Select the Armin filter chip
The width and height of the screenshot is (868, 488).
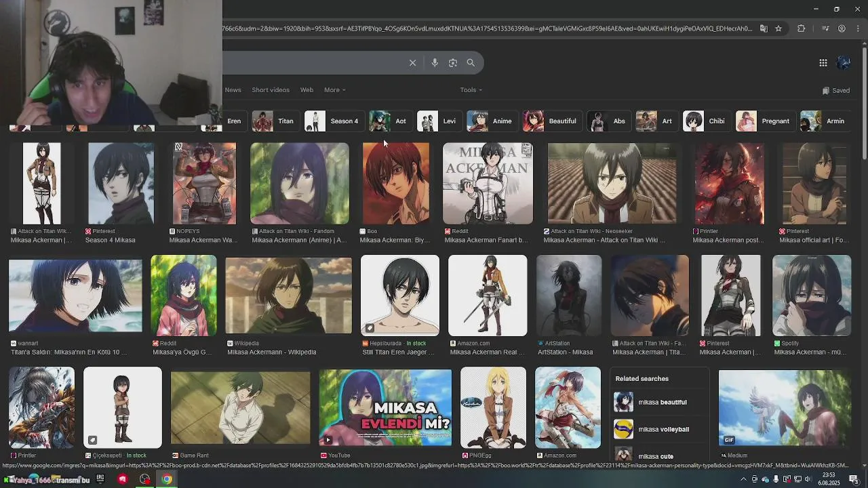824,121
